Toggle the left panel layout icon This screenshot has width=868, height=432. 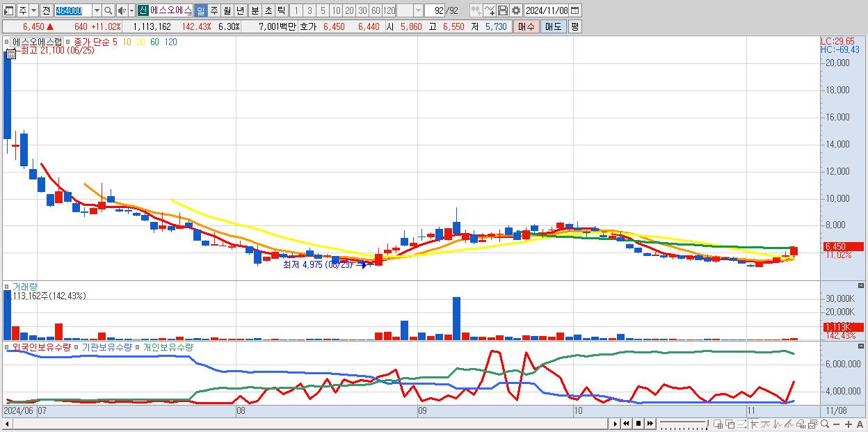click(8, 11)
